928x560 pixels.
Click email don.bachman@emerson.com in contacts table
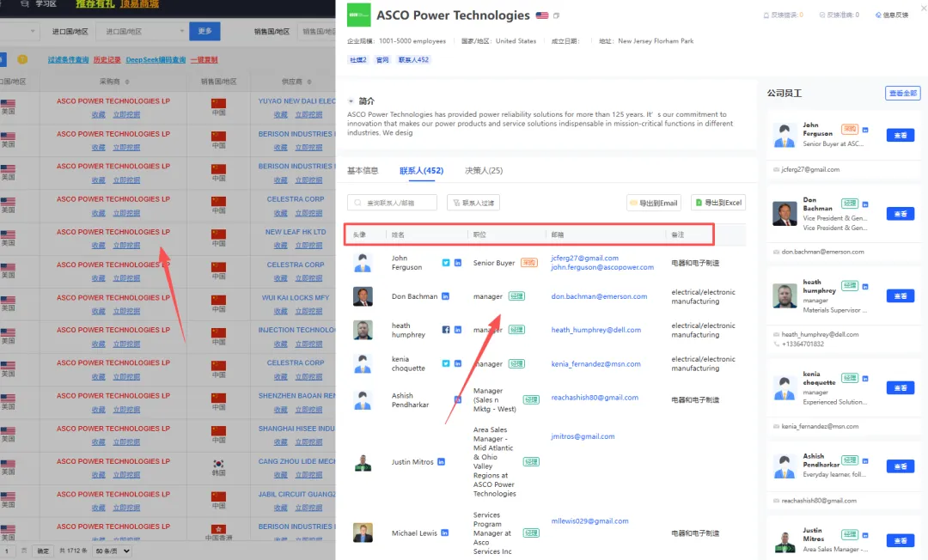coord(599,296)
